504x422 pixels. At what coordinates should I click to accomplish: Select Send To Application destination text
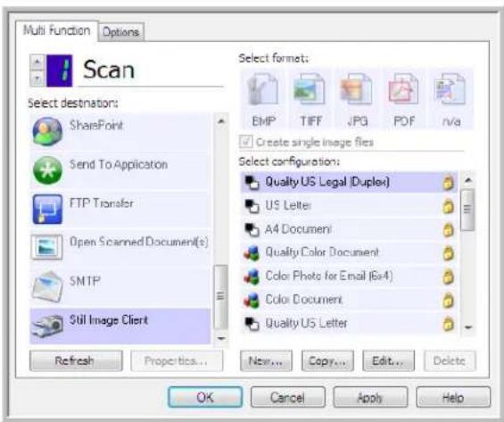tap(119, 164)
